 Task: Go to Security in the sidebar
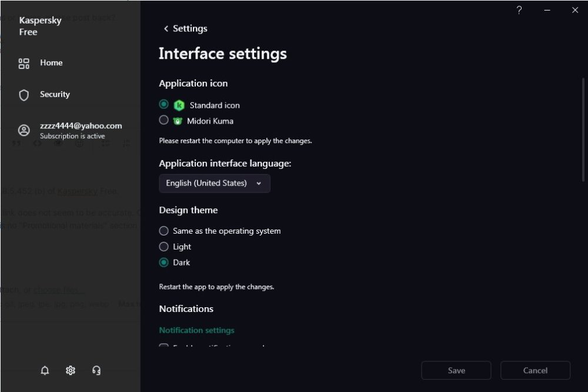pos(55,94)
